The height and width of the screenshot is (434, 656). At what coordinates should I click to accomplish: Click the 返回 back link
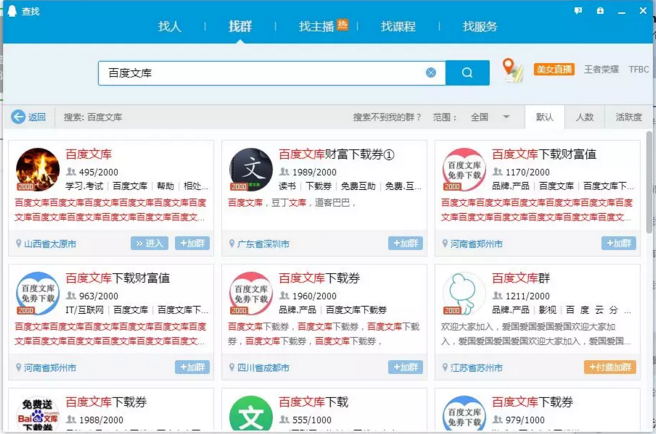click(x=37, y=117)
